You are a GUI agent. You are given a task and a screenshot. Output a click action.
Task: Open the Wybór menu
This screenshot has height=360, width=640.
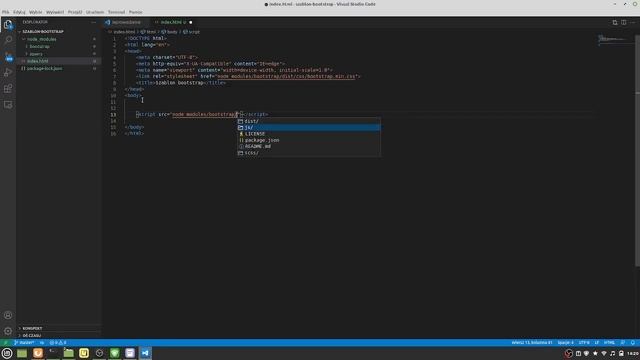click(x=36, y=12)
